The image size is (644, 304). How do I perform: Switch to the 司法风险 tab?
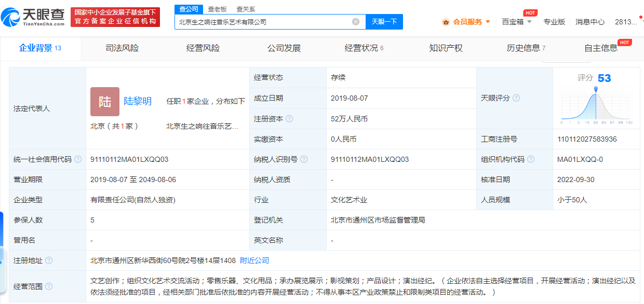click(x=122, y=48)
